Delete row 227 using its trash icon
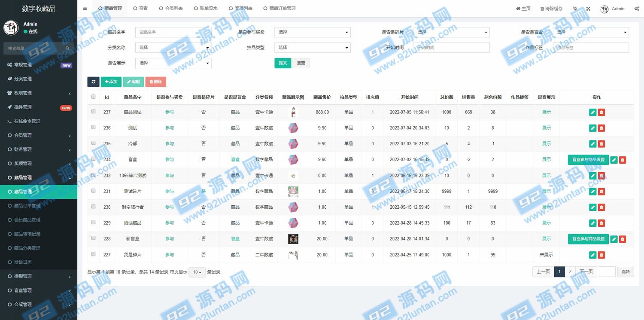 point(601,255)
